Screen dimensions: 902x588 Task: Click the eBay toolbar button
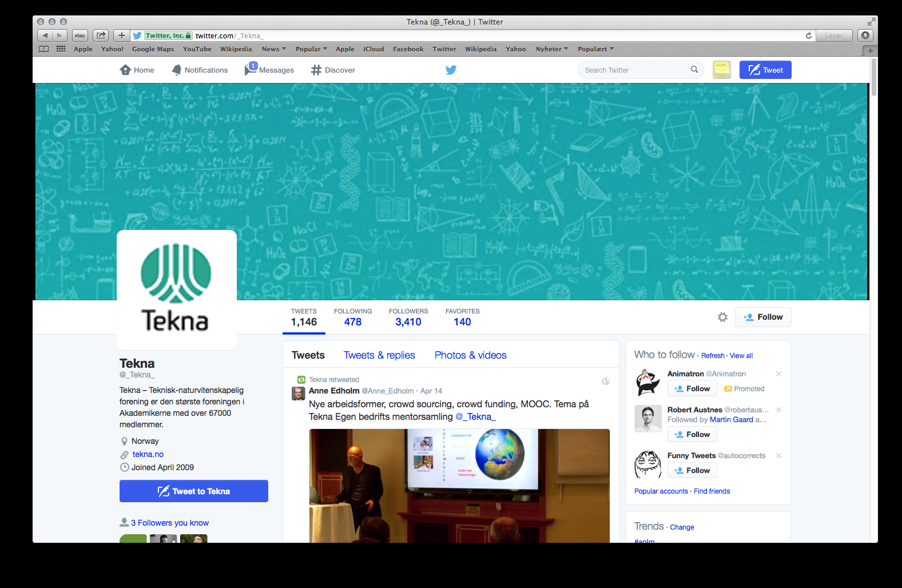[x=80, y=35]
